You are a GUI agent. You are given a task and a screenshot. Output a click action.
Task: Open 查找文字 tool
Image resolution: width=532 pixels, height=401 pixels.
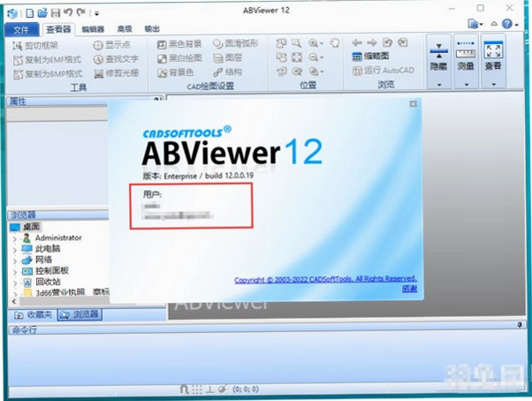coord(116,59)
